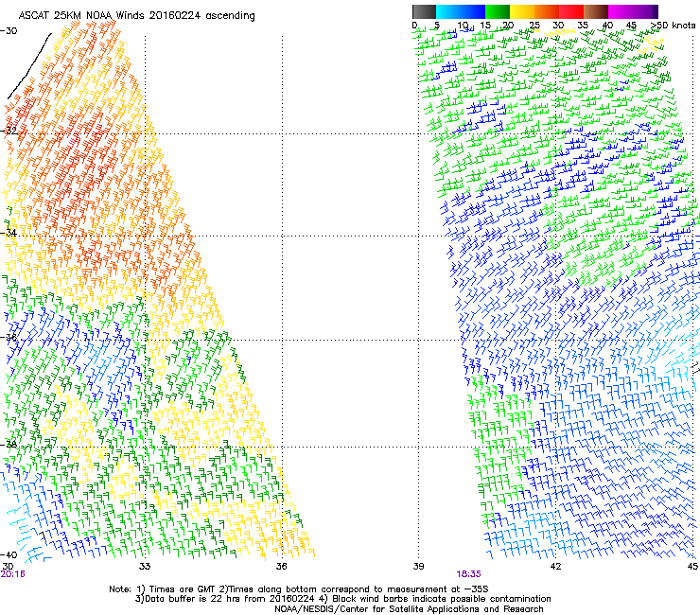Image resolution: width=700 pixels, height=615 pixels.
Task: Click the "-32" latitude axis label
Action: tap(9, 131)
